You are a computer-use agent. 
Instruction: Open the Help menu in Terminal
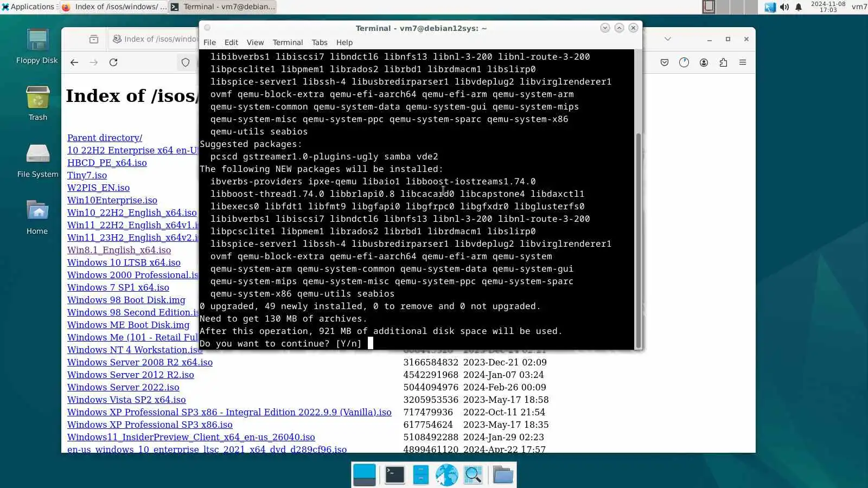coord(344,42)
